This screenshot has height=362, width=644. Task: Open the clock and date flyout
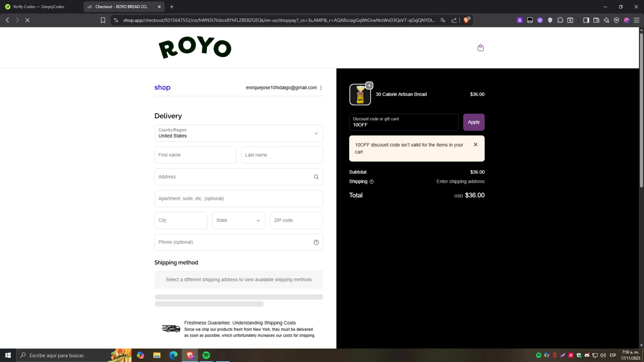pyautogui.click(x=630, y=355)
